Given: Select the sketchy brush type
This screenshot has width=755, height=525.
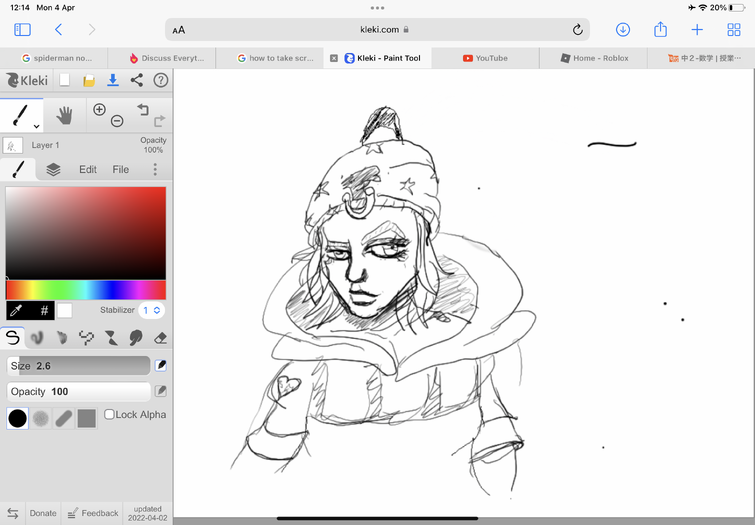Looking at the screenshot, I should [x=62, y=338].
